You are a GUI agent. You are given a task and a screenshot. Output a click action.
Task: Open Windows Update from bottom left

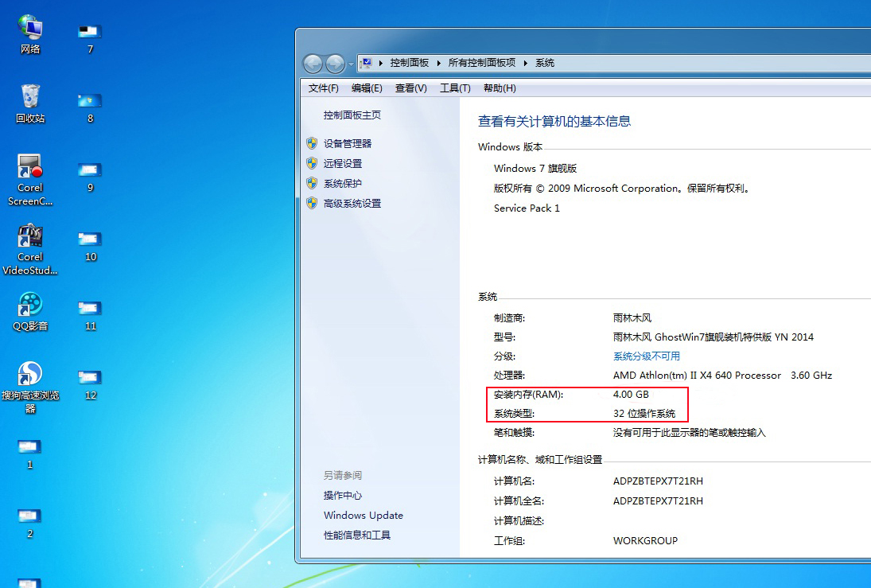363,515
